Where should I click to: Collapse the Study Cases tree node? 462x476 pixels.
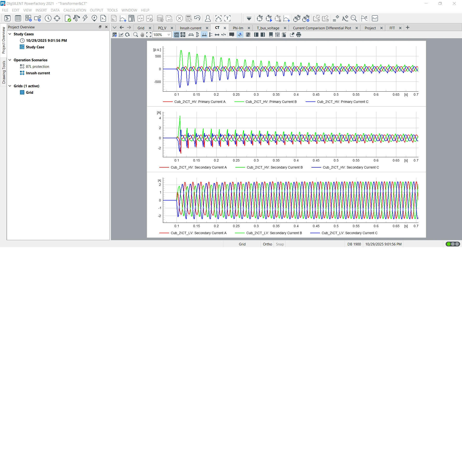[x=10, y=34]
